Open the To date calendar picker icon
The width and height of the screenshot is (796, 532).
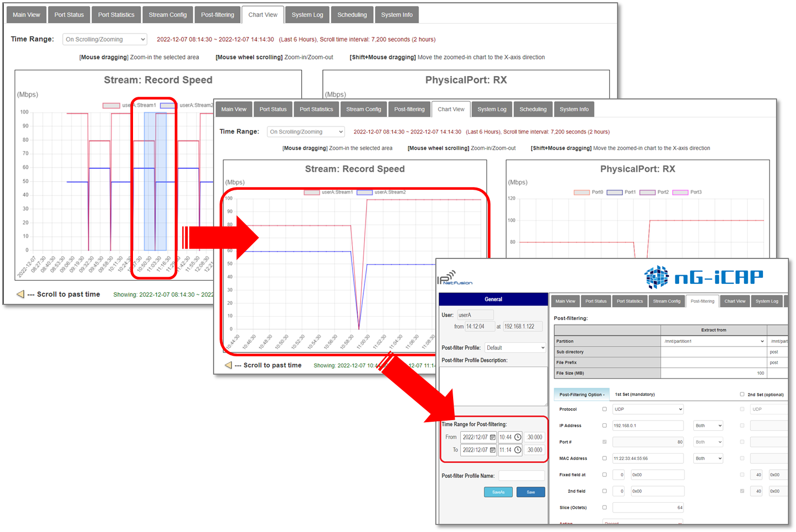(x=493, y=450)
